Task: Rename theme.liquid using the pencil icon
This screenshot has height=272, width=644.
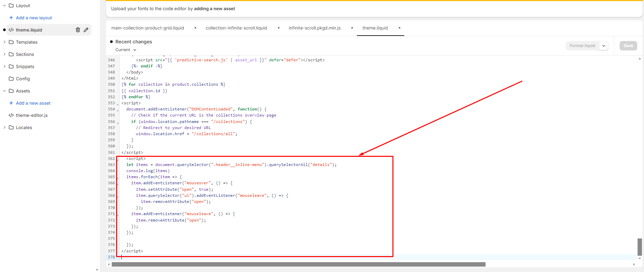Action: [x=86, y=30]
